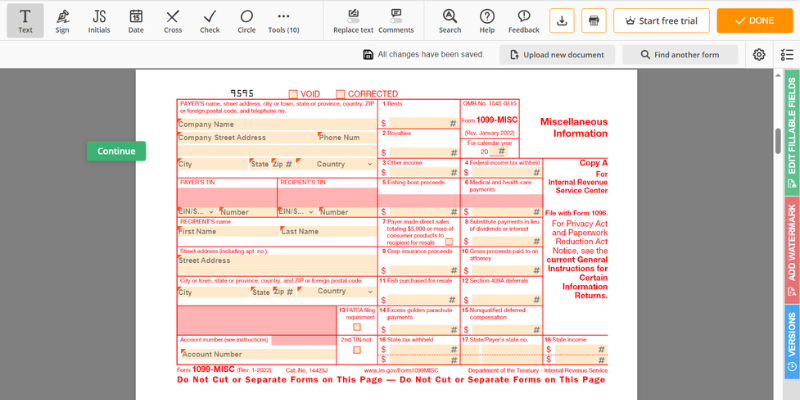Check the box 7 direct sales checkbox
Image resolution: width=800 pixels, height=400 pixels.
[449, 242]
